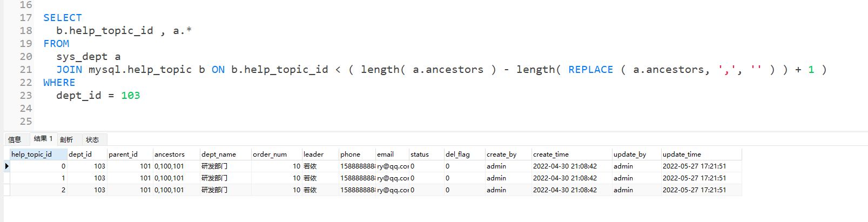The height and width of the screenshot is (222, 868).
Task: Click the current-row arrow indicator
Action: point(6,166)
